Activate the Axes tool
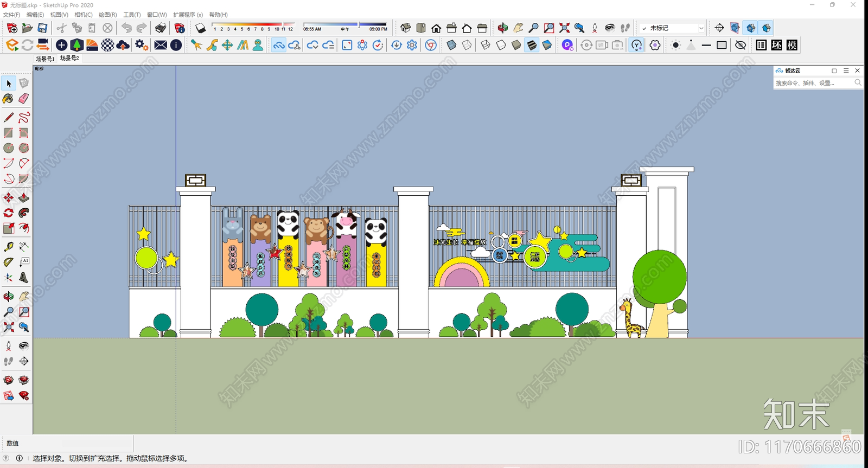868x468 pixels. [9, 278]
